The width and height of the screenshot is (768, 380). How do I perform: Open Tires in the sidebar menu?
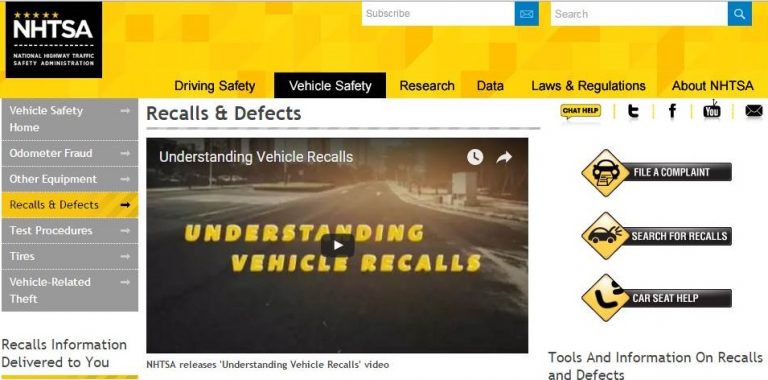tap(70, 256)
